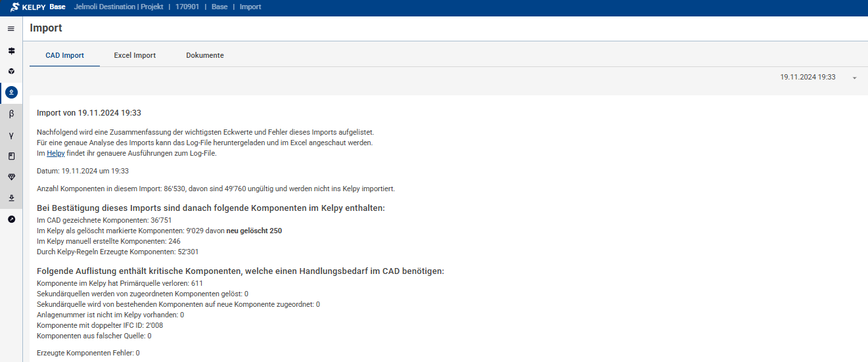The width and height of the screenshot is (868, 362).
Task: Click the download icon in the sidebar
Action: tap(11, 198)
